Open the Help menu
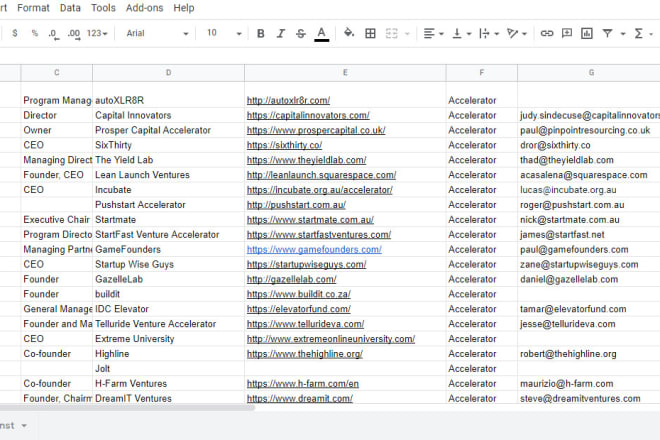660x440 pixels. [x=184, y=8]
